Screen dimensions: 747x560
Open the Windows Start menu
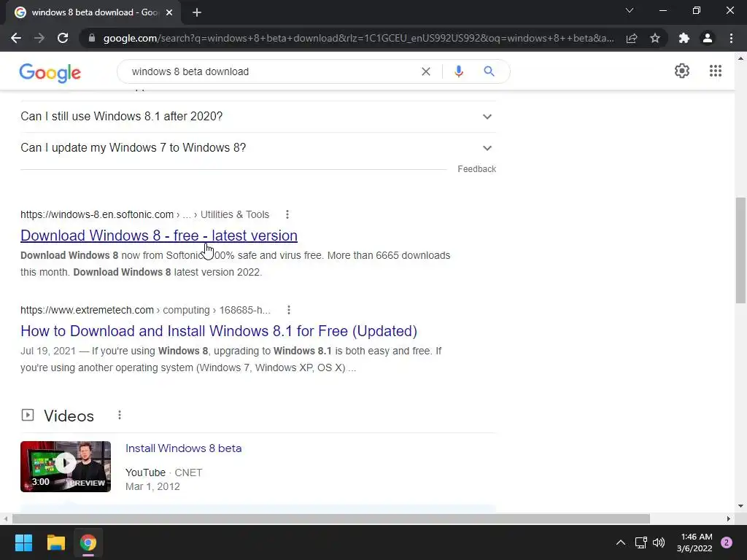[x=23, y=542]
